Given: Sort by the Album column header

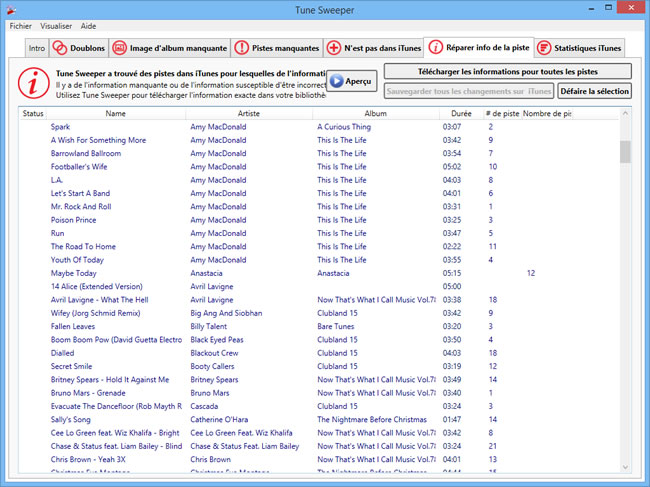Looking at the screenshot, I should click(x=376, y=114).
